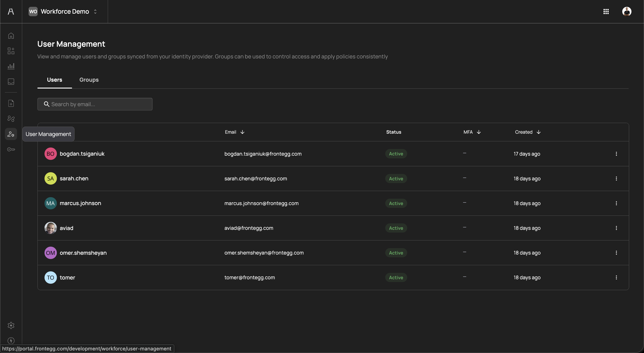Image resolution: width=644 pixels, height=353 pixels.
Task: Open the three-dot menu for tomer
Action: [616, 278]
